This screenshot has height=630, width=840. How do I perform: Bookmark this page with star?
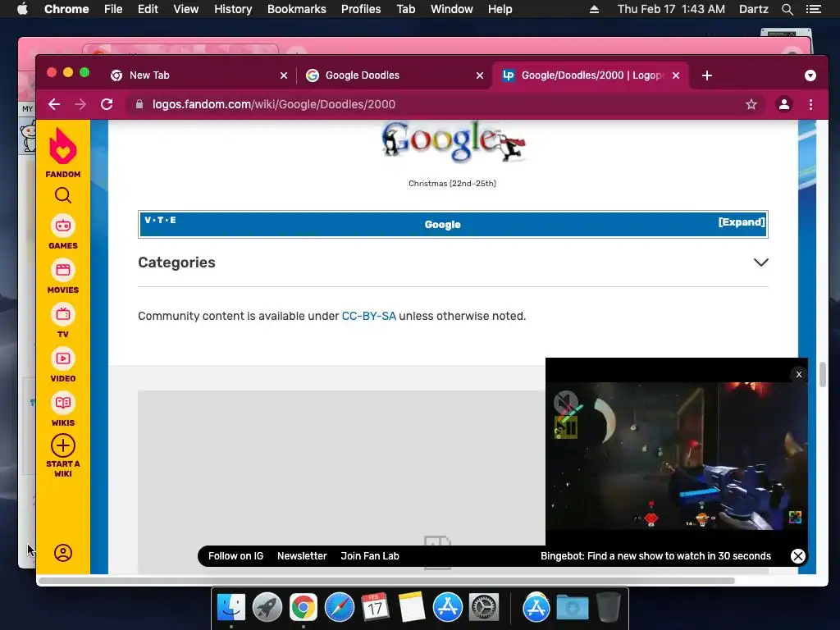(x=751, y=104)
